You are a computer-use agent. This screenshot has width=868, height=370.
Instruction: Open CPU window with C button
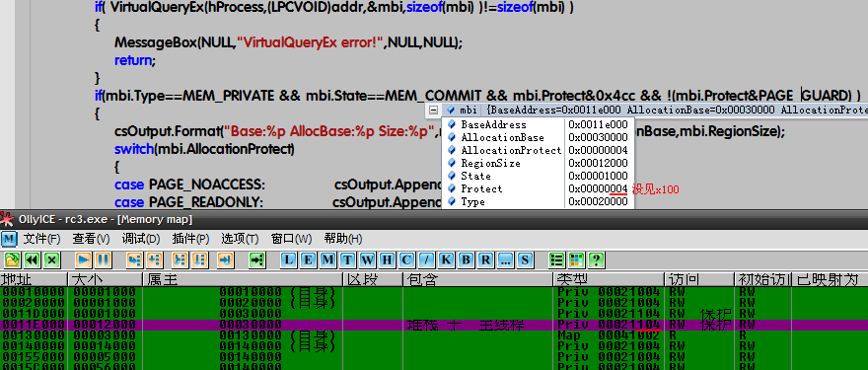coord(406,259)
